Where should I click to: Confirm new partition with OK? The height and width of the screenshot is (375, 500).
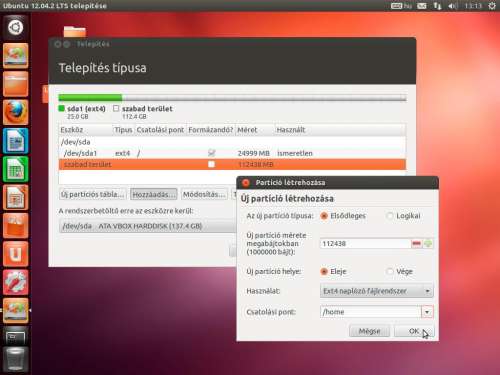pos(414,331)
